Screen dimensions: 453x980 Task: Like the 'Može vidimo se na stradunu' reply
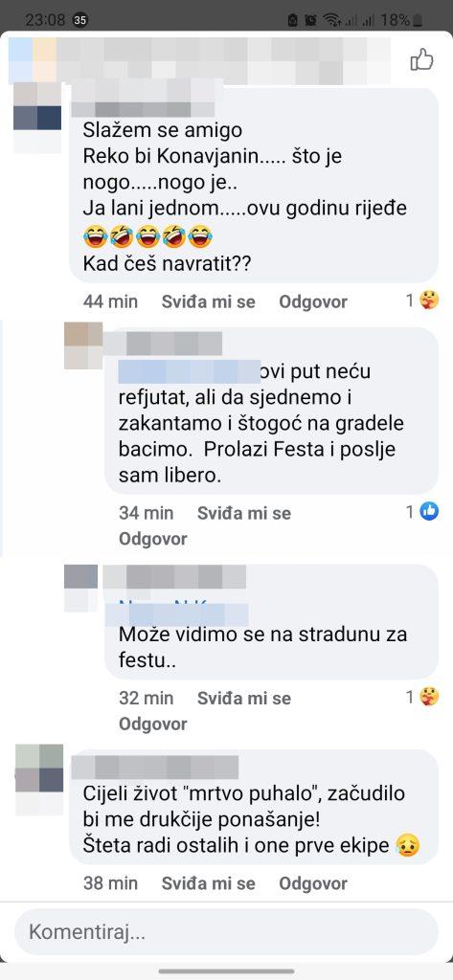coord(244,698)
